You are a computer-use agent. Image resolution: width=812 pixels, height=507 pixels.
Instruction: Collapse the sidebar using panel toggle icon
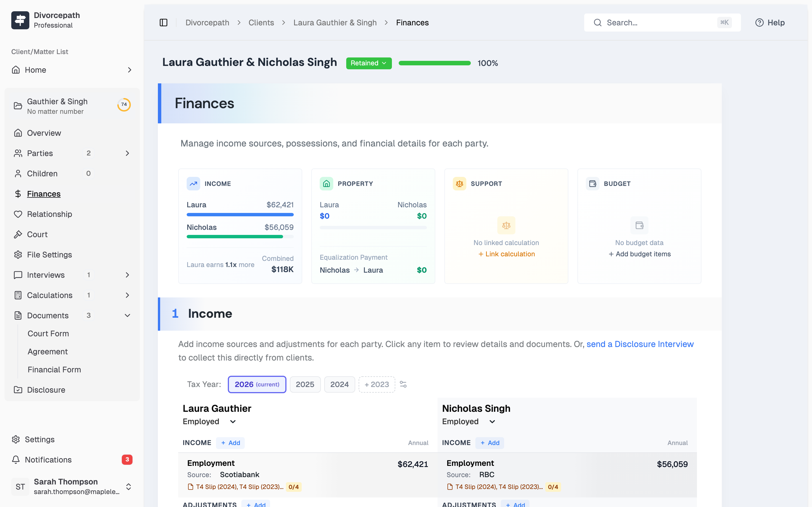coord(164,23)
